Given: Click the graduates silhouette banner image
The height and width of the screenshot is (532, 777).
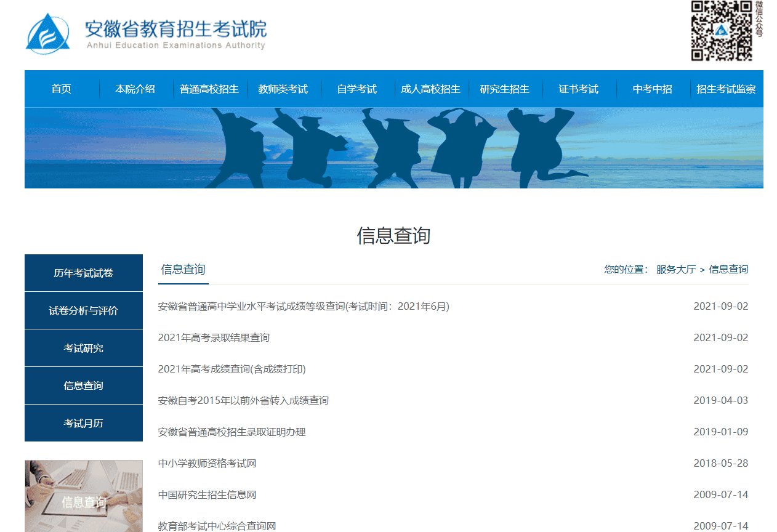Looking at the screenshot, I should click(394, 148).
